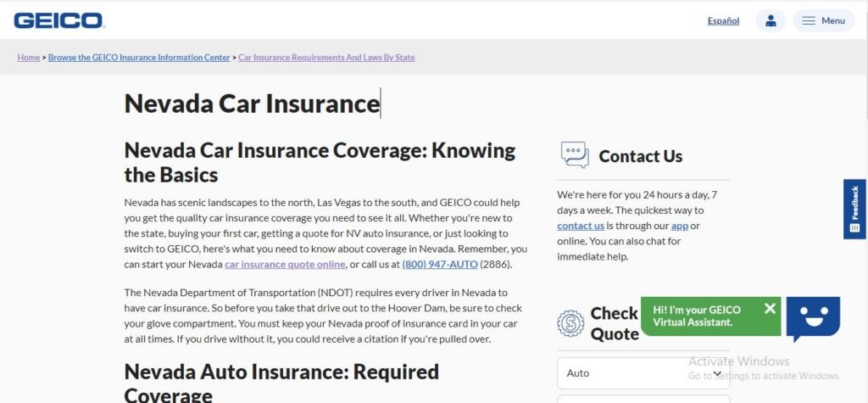The image size is (868, 403).
Task: Switch language via Español link
Action: click(x=723, y=21)
